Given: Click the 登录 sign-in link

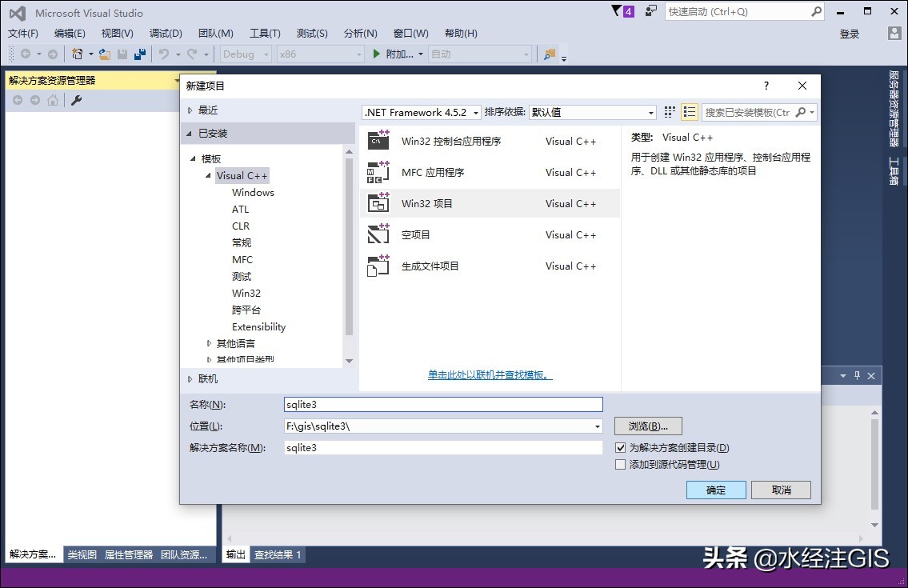Looking at the screenshot, I should 850,34.
